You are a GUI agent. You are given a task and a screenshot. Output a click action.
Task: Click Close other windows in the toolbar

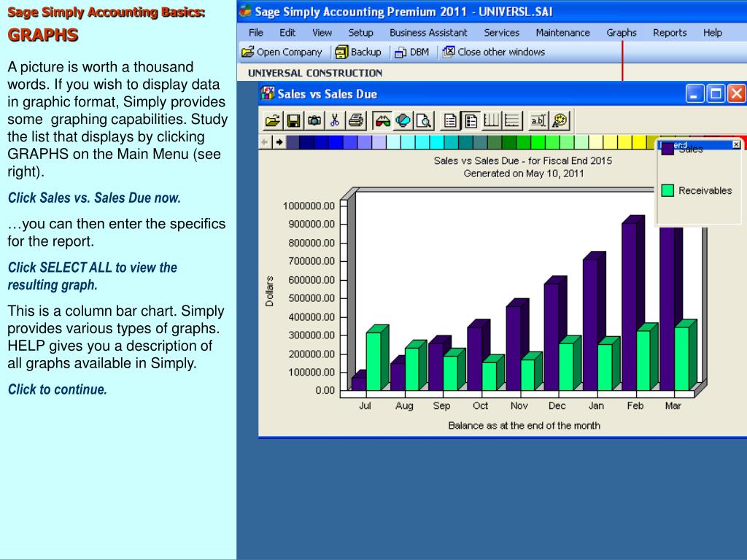494,52
